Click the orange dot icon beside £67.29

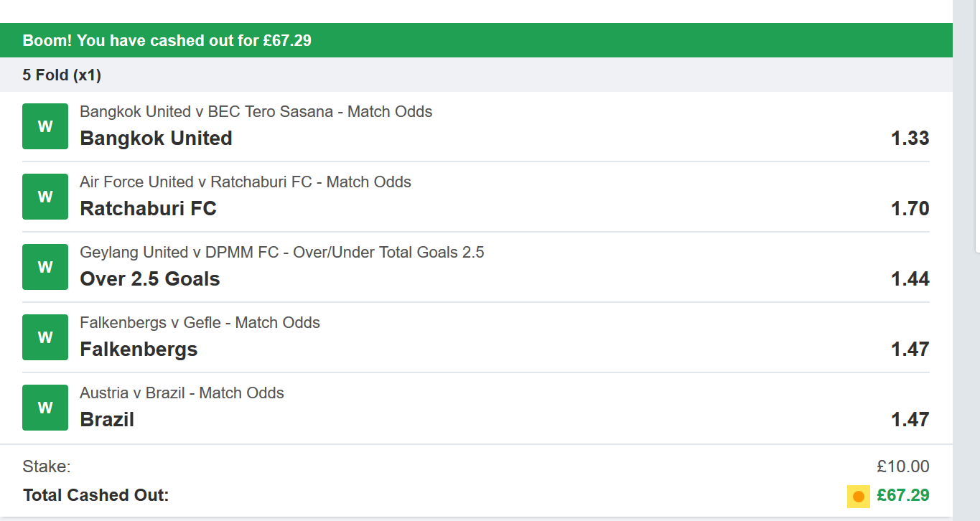[x=858, y=496]
